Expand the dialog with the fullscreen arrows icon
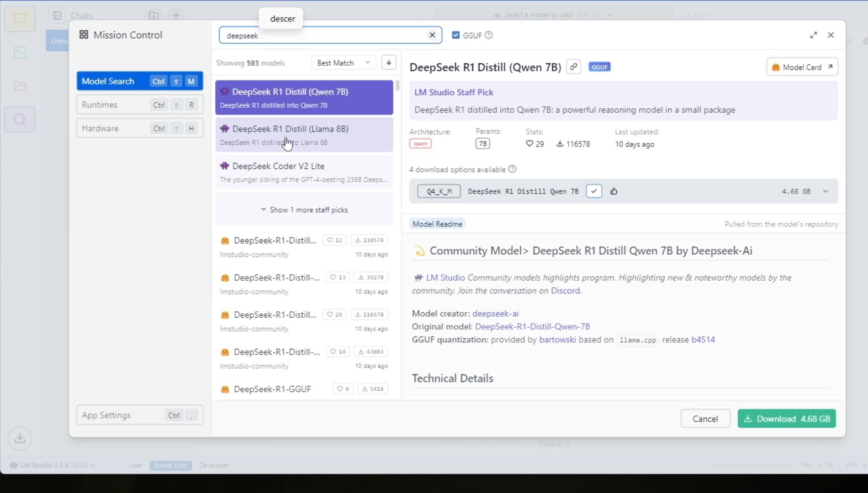This screenshot has height=493, width=868. coord(813,35)
